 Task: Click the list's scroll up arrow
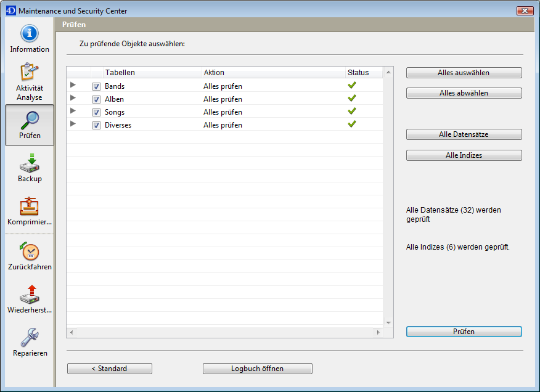(388, 72)
